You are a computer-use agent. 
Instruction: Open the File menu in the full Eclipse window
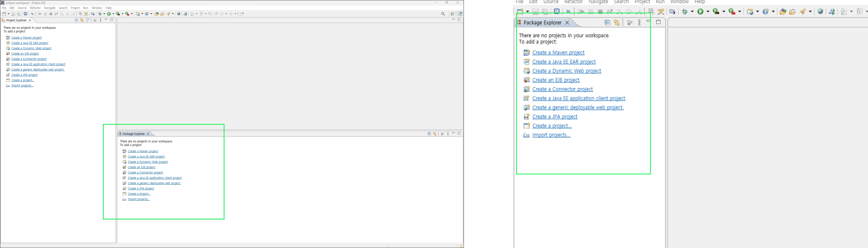(4, 8)
